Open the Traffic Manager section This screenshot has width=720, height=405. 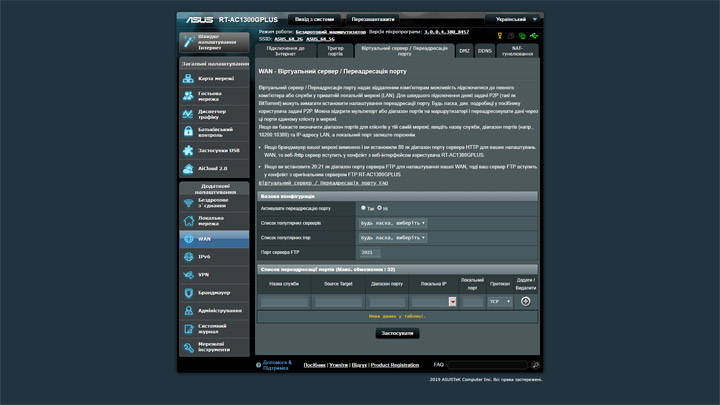point(214,114)
